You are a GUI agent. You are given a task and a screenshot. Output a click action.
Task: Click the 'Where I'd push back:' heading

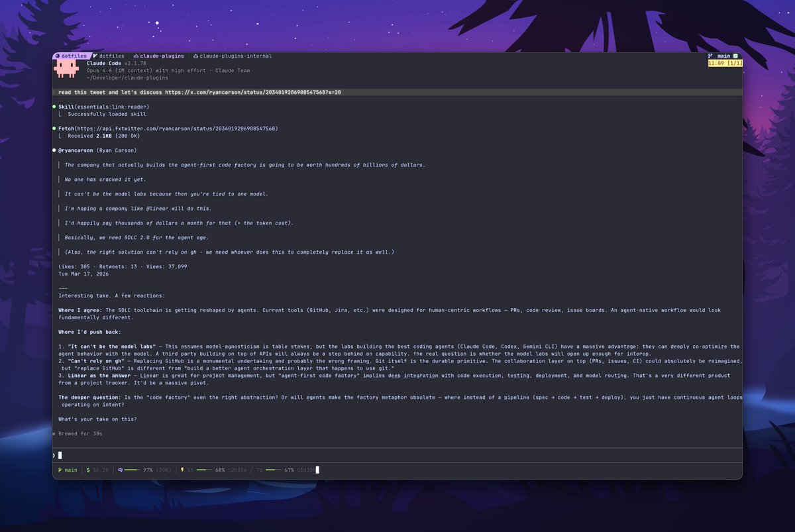coord(90,331)
